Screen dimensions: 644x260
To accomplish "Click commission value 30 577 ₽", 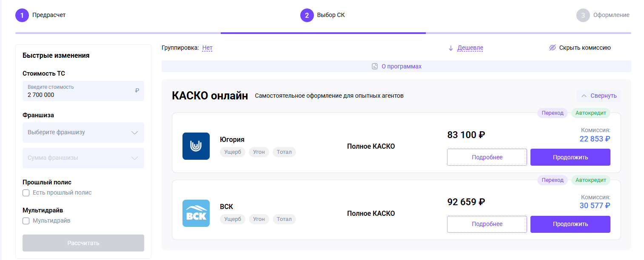I will click(x=595, y=206).
